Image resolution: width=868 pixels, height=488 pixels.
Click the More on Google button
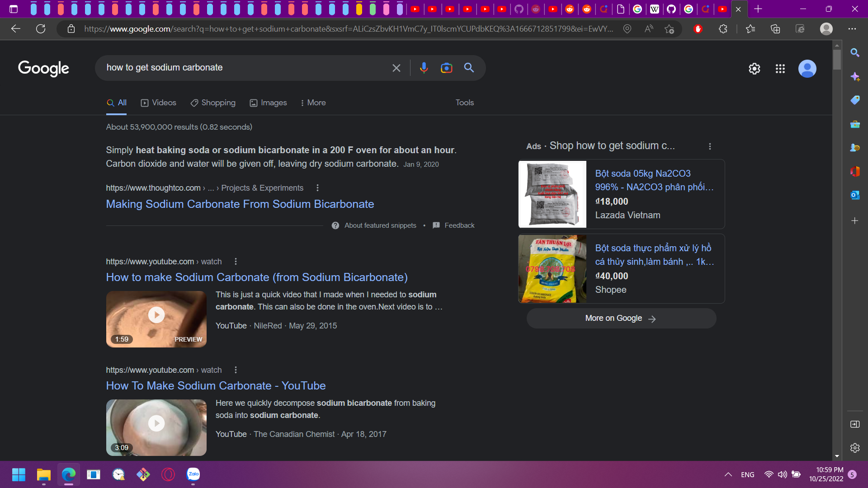click(x=621, y=318)
